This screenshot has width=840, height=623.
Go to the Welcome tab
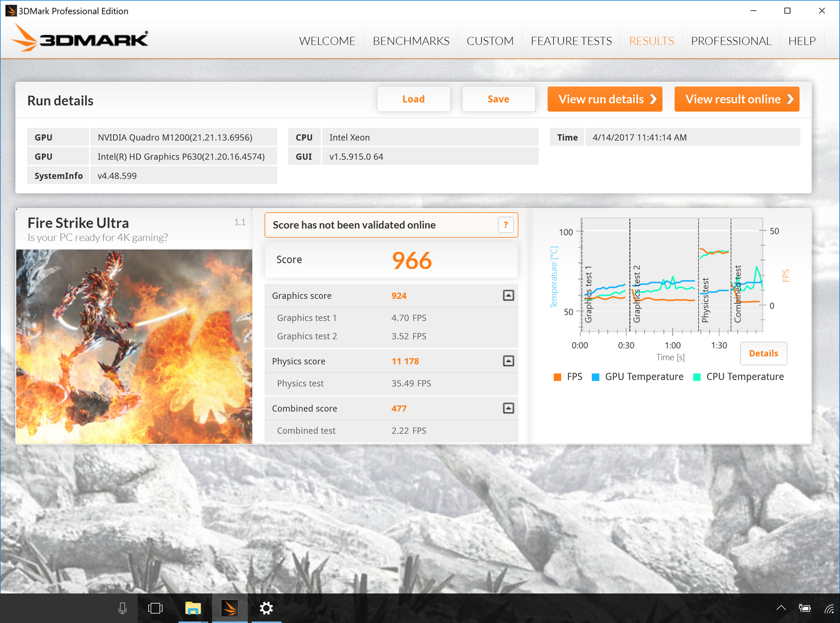coord(327,41)
